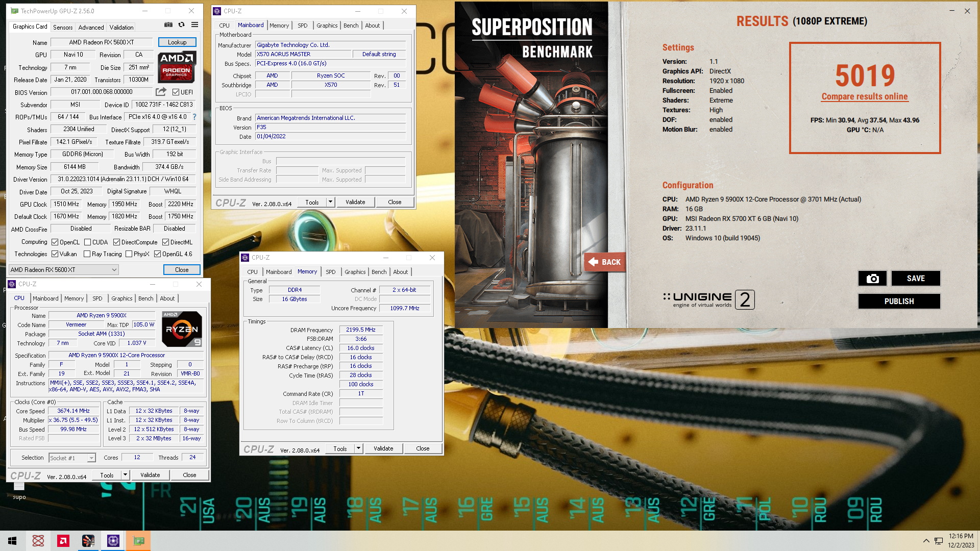Image resolution: width=980 pixels, height=551 pixels.
Task: Click Superposition screenshot camera button
Action: pos(872,279)
